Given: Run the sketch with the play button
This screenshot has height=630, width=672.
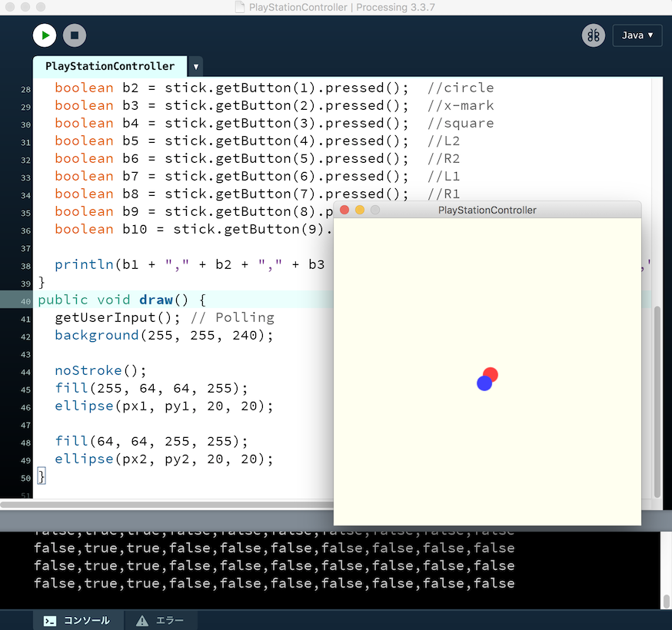Looking at the screenshot, I should pyautogui.click(x=45, y=35).
